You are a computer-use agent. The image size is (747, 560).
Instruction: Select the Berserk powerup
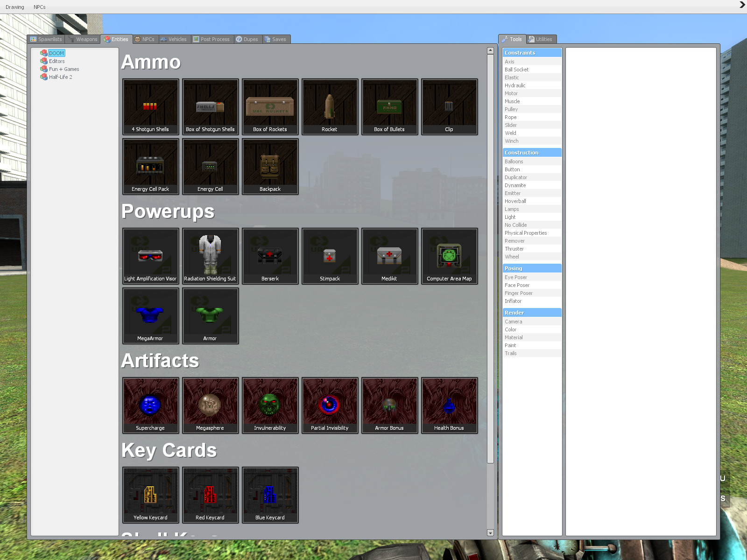(x=270, y=256)
